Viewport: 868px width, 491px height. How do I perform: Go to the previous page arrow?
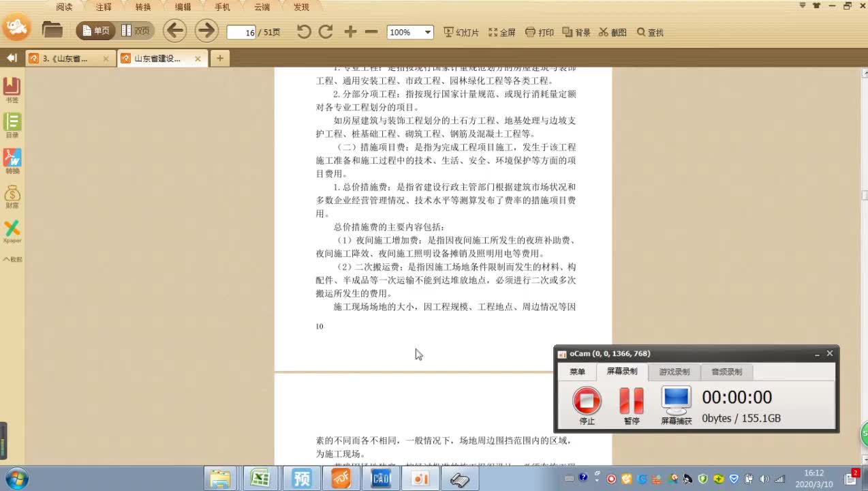(175, 31)
